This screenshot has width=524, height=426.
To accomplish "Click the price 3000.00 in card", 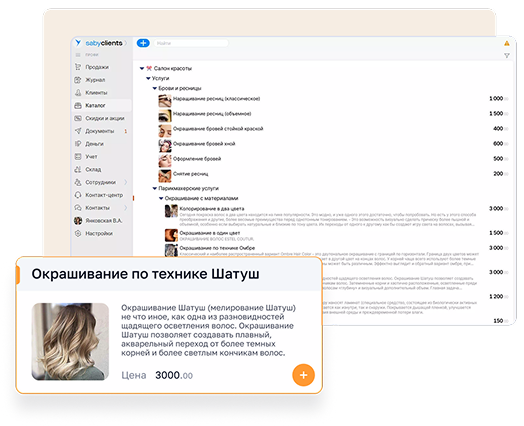I will click(174, 375).
